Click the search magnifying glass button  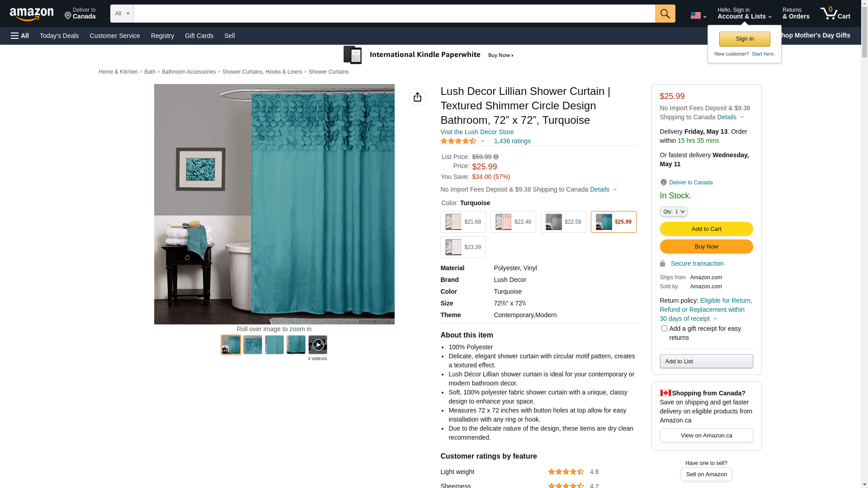665,14
